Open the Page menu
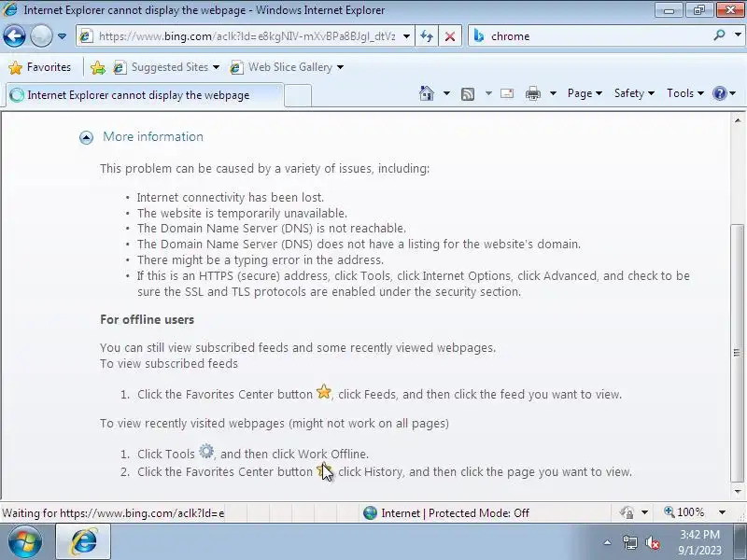This screenshot has width=747, height=560. (x=585, y=93)
